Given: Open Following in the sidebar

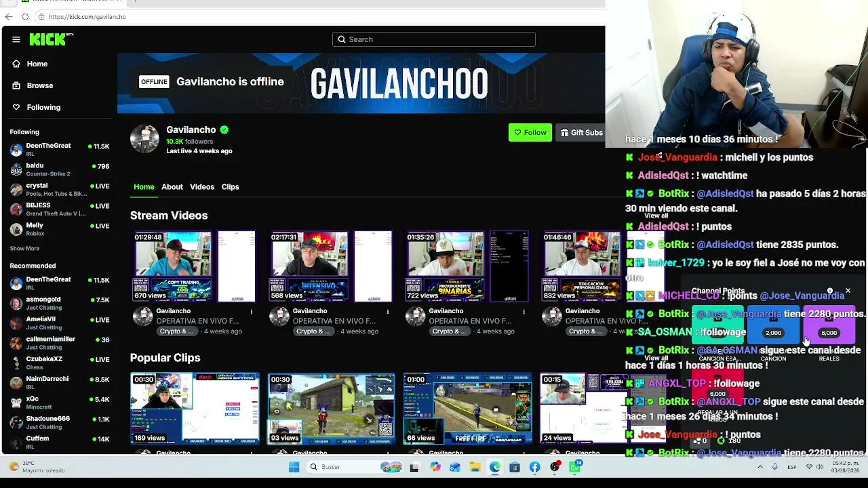Looking at the screenshot, I should click(x=37, y=107).
